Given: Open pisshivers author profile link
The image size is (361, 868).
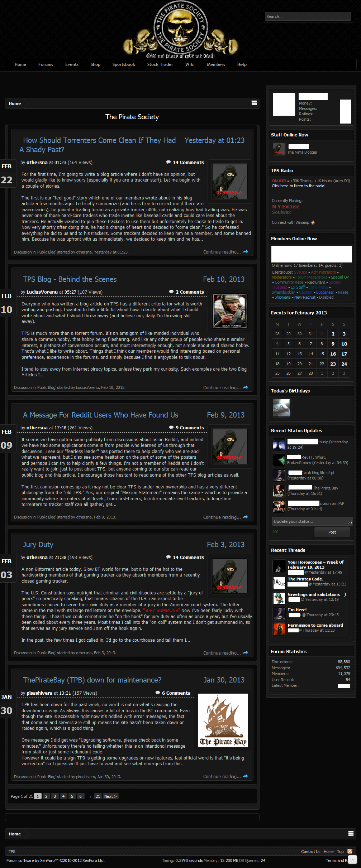Looking at the screenshot, I should (39, 693).
